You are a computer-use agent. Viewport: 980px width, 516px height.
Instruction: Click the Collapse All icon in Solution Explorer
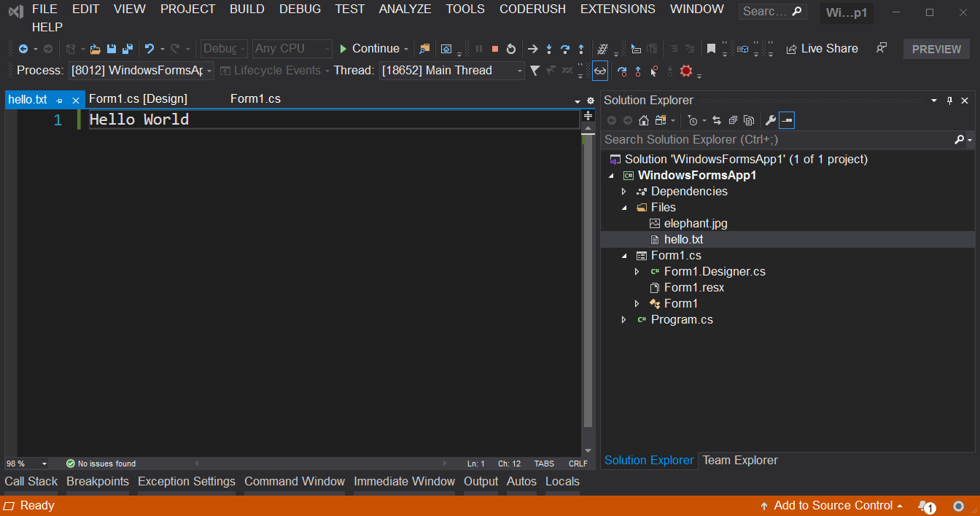click(x=733, y=120)
